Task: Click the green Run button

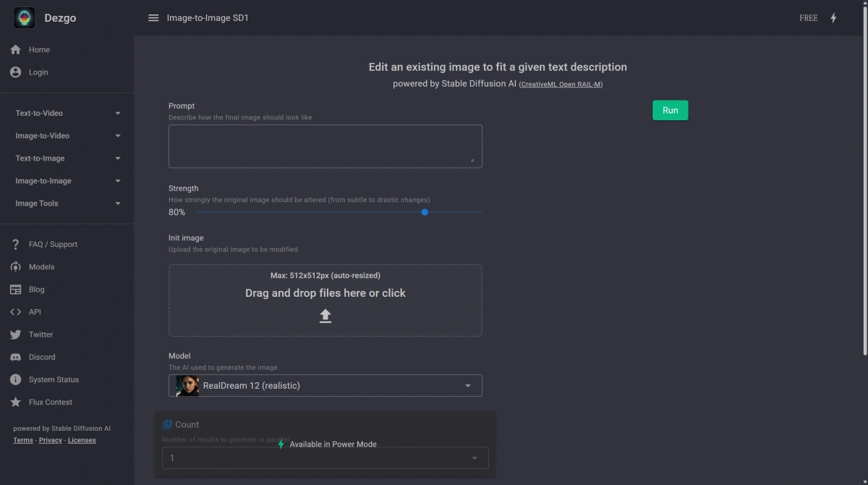Action: pyautogui.click(x=671, y=110)
